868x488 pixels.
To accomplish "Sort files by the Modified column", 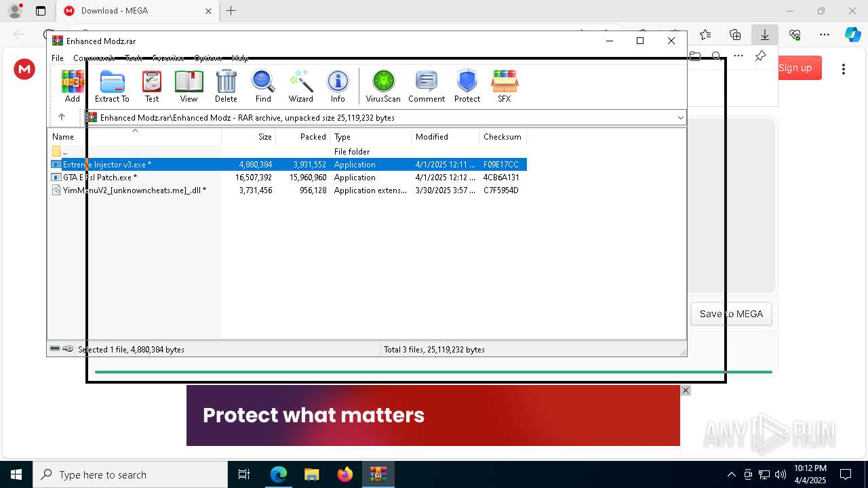I will [446, 137].
